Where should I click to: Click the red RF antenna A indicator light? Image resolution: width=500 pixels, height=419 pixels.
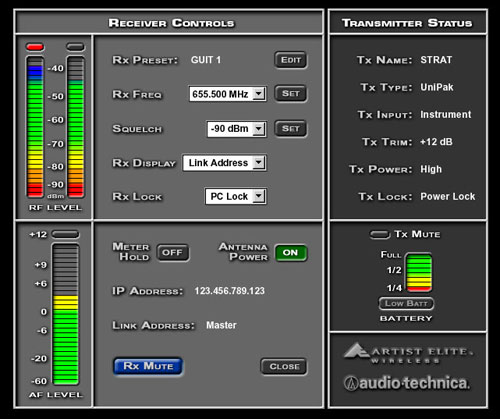[x=35, y=47]
